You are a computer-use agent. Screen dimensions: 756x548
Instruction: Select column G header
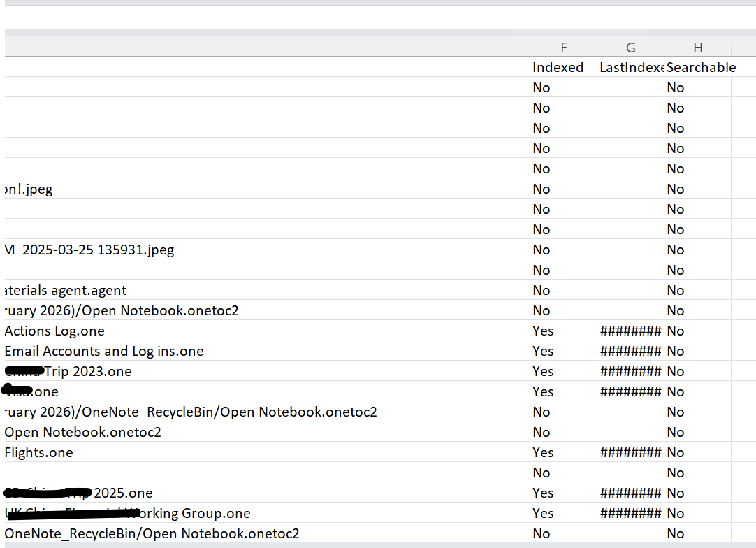click(630, 47)
